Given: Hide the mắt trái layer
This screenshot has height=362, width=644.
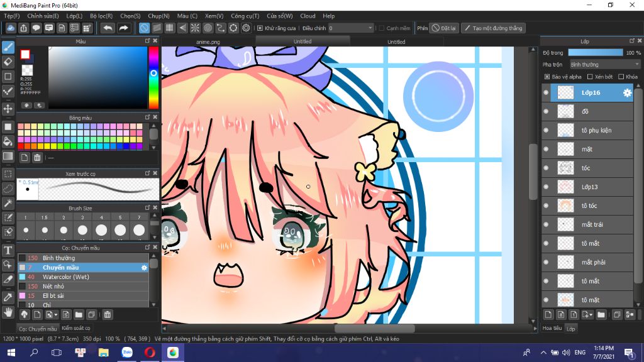Looking at the screenshot, I should (546, 224).
